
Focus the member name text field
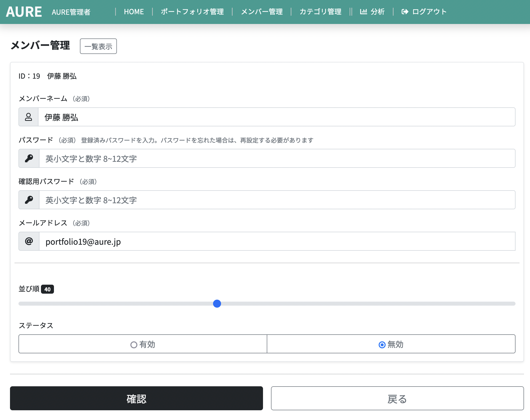pos(276,117)
